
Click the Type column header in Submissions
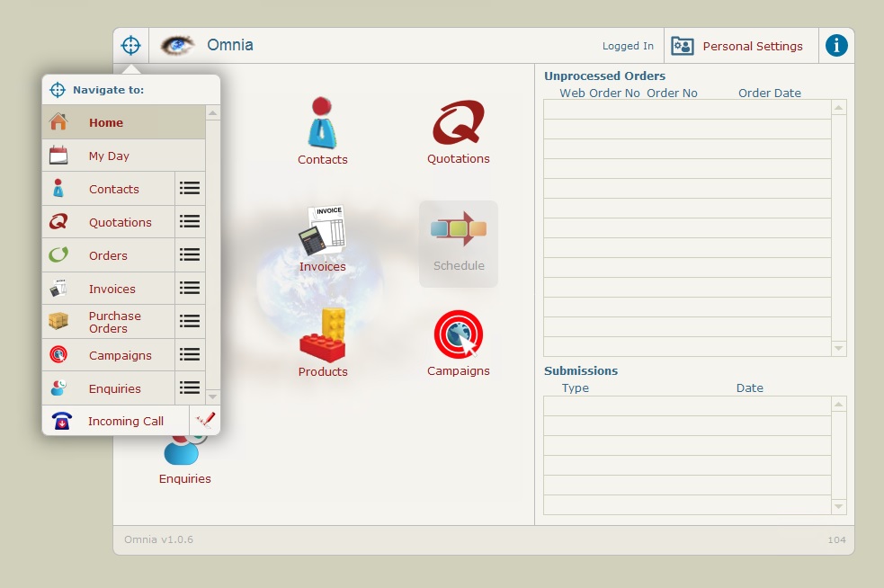[575, 388]
